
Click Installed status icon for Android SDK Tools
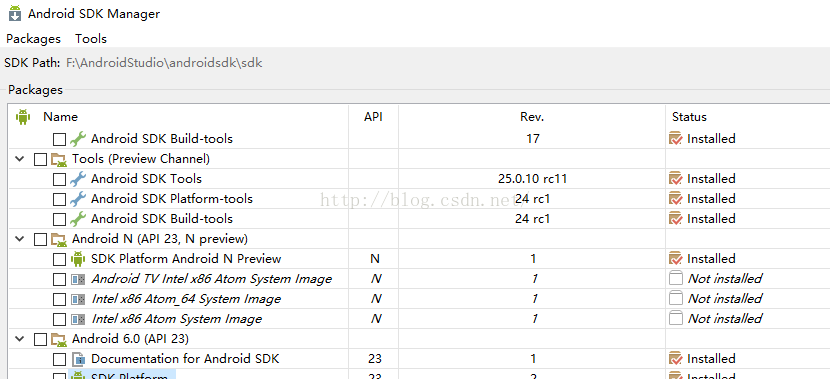click(x=676, y=179)
